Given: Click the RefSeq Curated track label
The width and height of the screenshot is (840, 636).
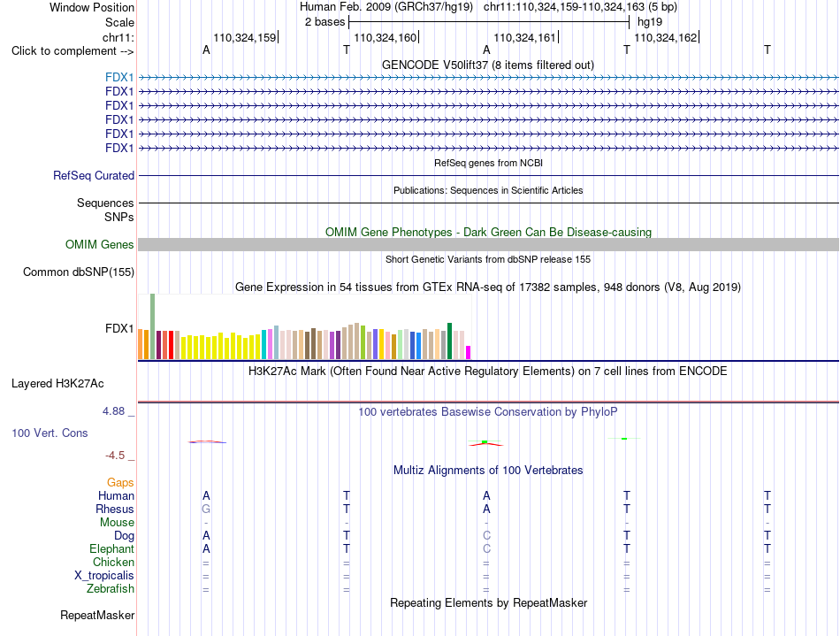Looking at the screenshot, I should point(94,175).
